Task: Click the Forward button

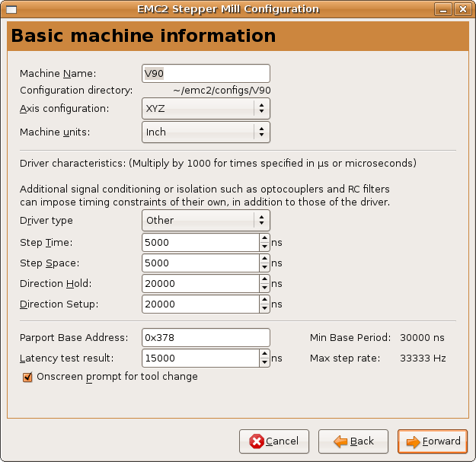Action: point(432,441)
